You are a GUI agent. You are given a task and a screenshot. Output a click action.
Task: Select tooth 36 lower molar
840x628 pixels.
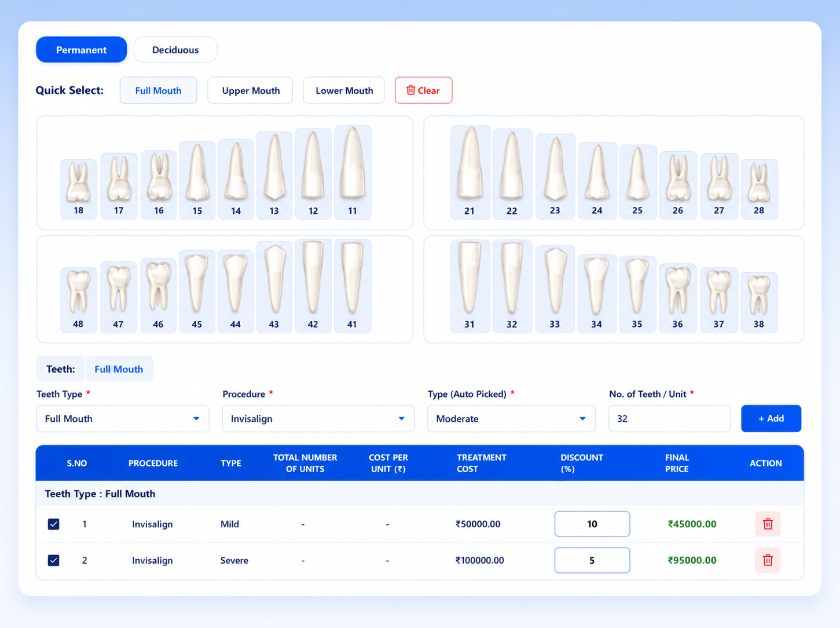(x=678, y=298)
